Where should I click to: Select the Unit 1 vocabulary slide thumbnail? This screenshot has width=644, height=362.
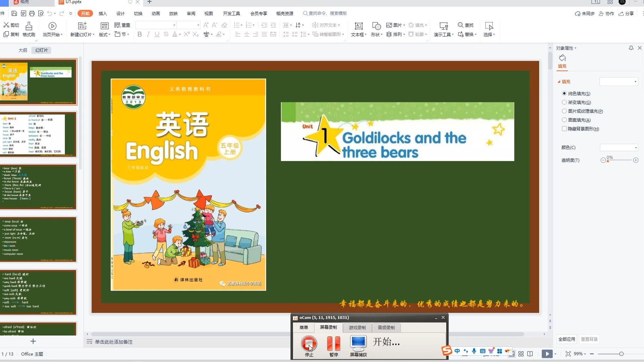pos(38,134)
